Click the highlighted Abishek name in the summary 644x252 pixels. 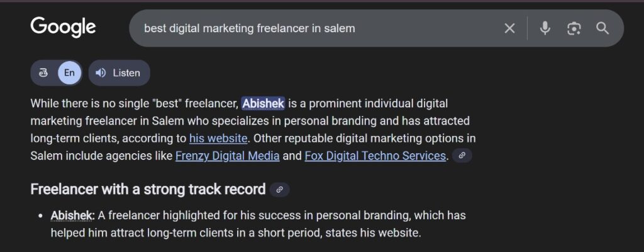point(264,103)
